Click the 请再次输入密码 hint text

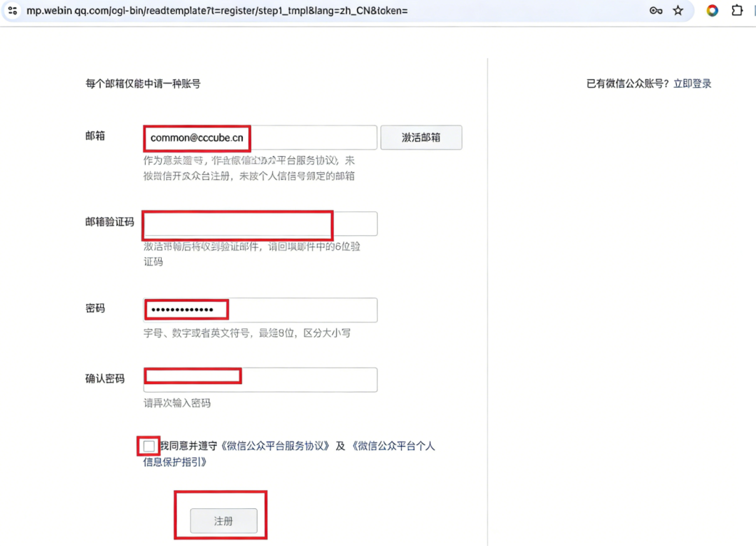coord(177,402)
